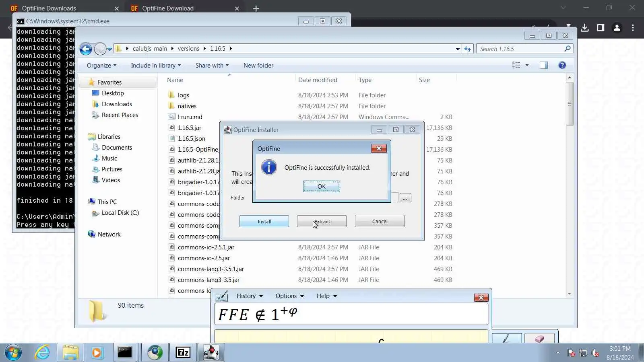Select the 1.16.5.jar file

point(189,128)
